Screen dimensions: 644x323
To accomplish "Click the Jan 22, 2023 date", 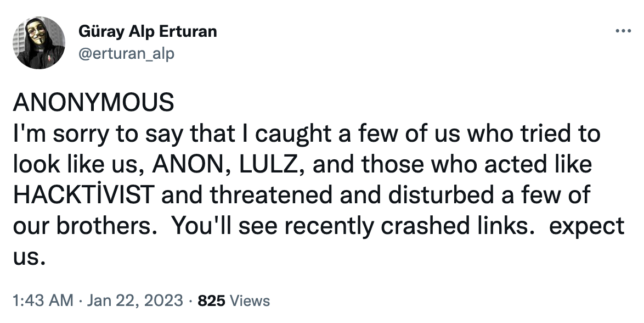I will pos(135,301).
